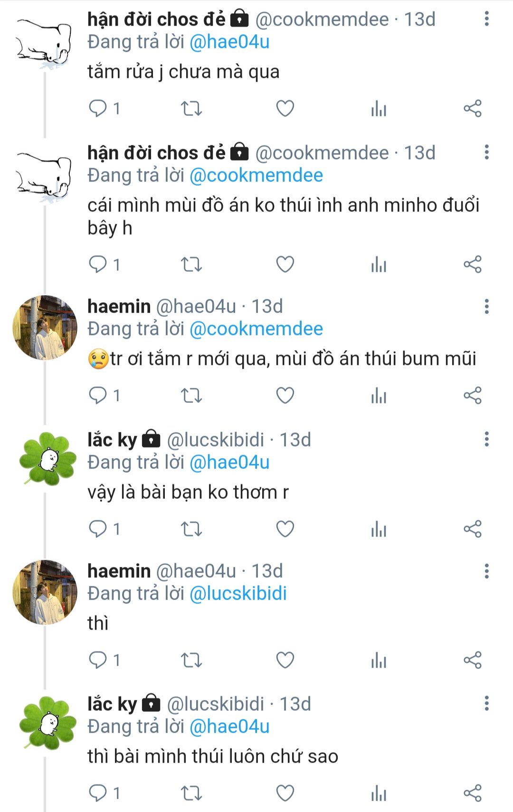
Task: Retweet "vậy là bài bạn ko thơm r"
Action: (191, 529)
